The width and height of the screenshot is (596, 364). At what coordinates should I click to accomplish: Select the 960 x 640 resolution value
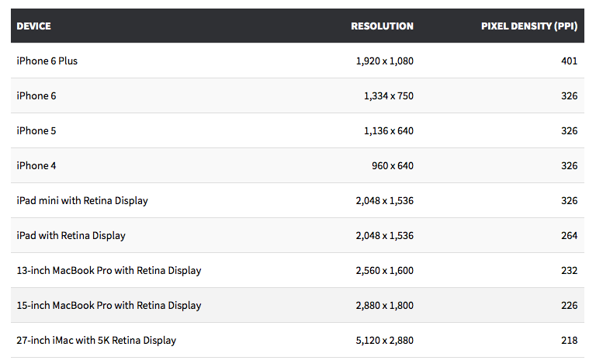click(392, 166)
